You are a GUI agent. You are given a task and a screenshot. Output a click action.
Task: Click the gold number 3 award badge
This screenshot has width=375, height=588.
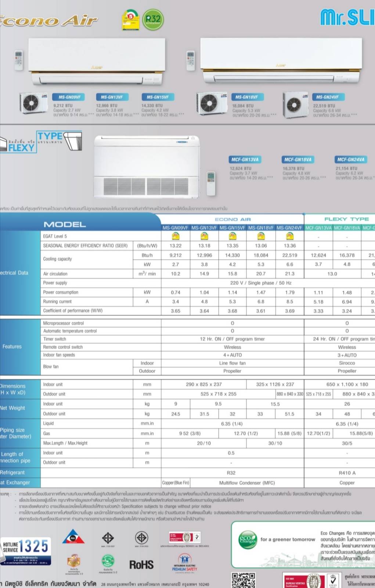[x=73, y=560]
